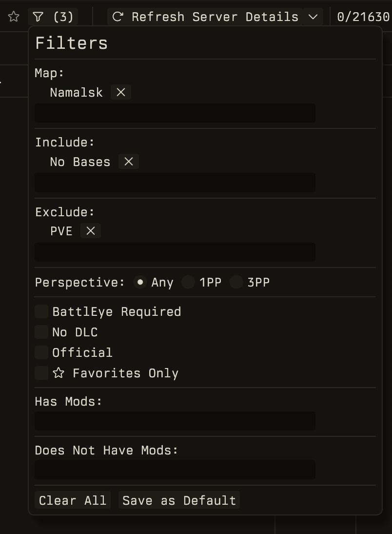
Task: Click the star icon beside Favorites Only
Action: [x=59, y=373]
